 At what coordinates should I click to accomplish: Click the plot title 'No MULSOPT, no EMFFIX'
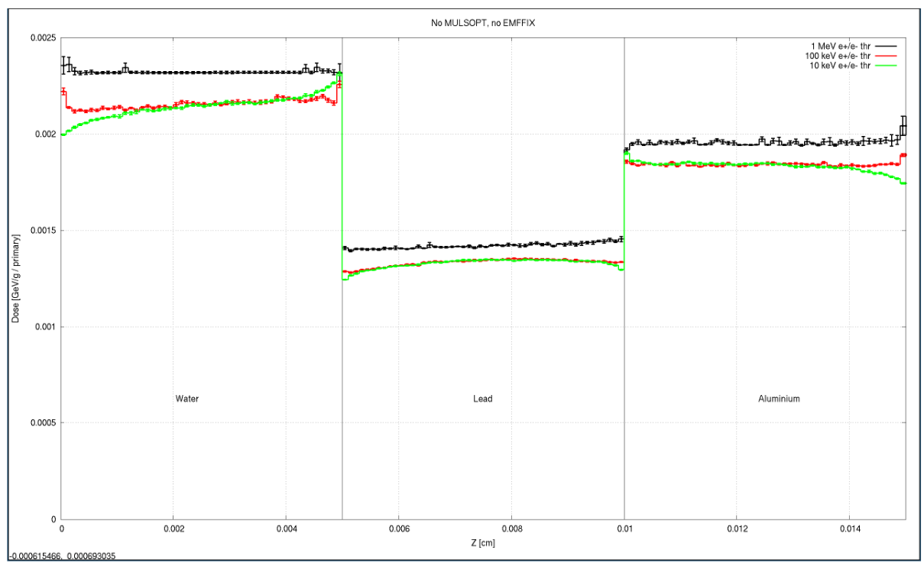tap(483, 24)
